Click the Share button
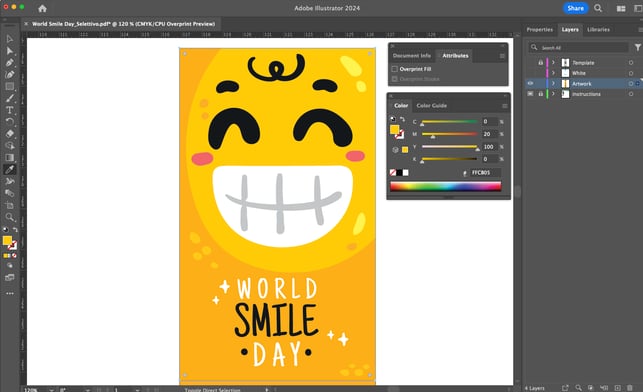643x392 pixels. (575, 8)
